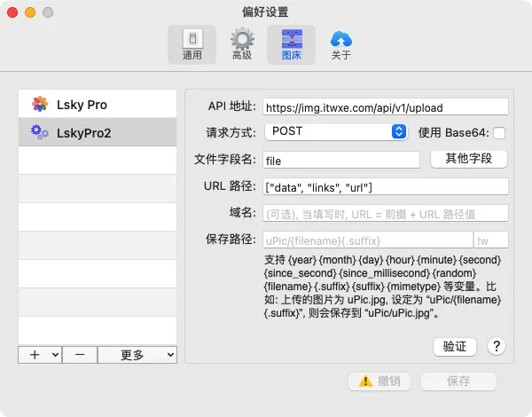Click the colorful flower icon of Lsky Pro
This screenshot has height=417, width=532.
pyautogui.click(x=40, y=104)
